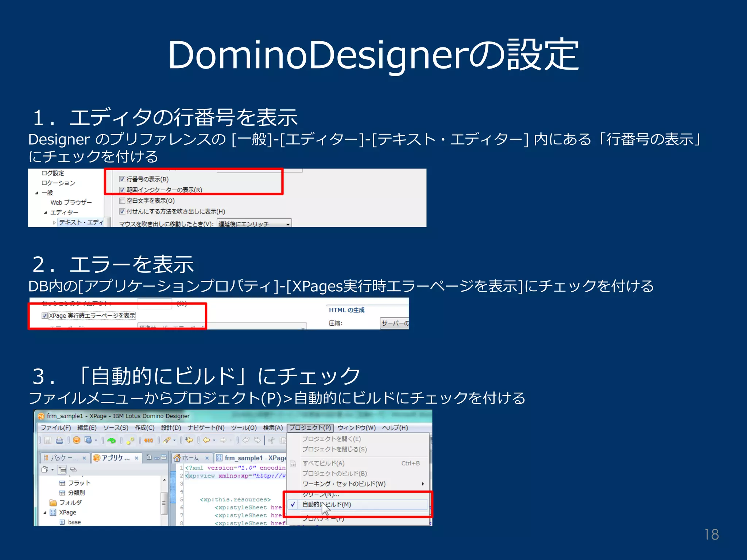Click the green refresh arrow toolbar icon
Viewport: 747px width, 560px height.
111,441
